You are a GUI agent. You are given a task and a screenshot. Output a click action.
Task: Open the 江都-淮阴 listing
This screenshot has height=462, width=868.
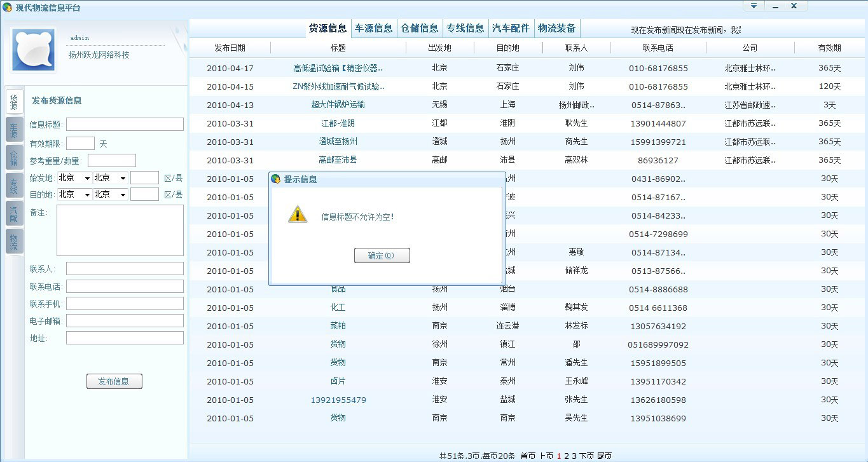338,123
